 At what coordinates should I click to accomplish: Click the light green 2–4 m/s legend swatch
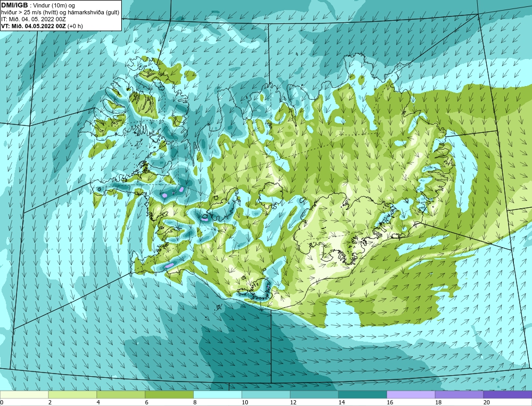(72, 394)
